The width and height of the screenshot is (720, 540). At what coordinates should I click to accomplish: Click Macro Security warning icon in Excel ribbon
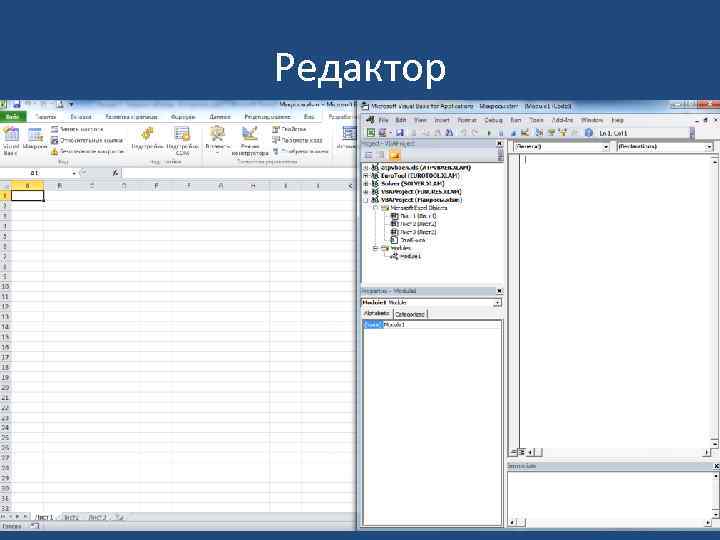point(55,151)
